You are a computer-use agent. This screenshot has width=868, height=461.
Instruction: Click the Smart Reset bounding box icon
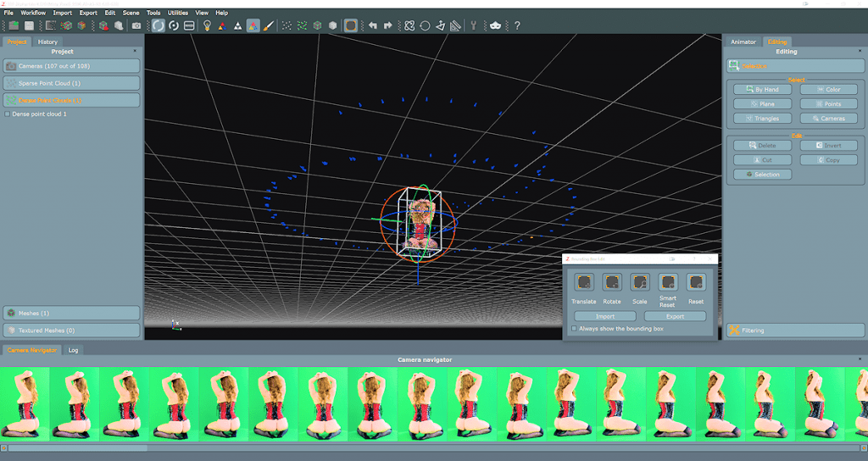point(668,282)
